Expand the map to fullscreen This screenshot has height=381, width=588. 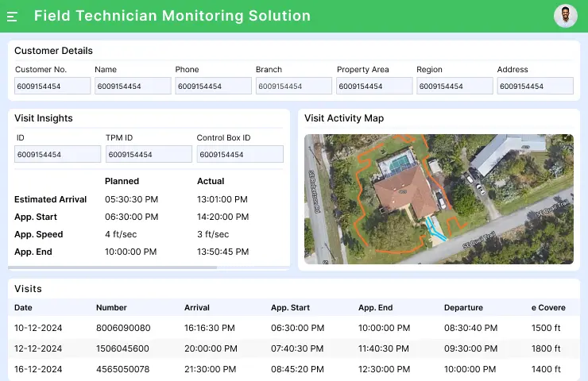tap(566, 140)
